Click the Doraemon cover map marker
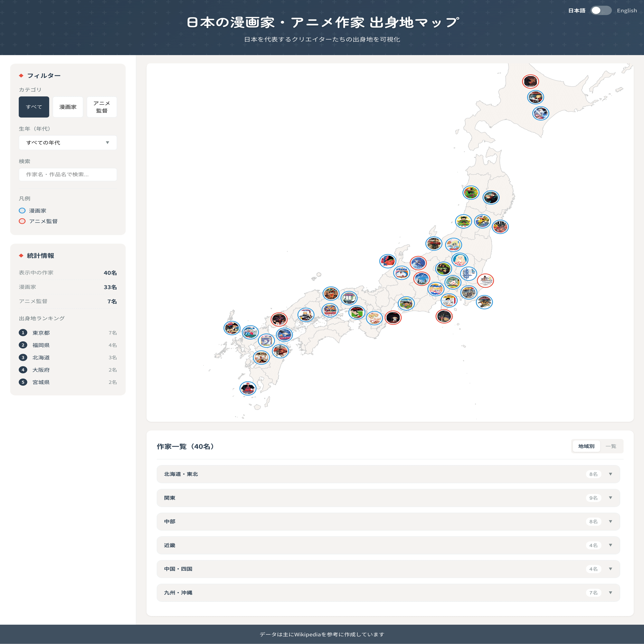644x644 pixels. coord(402,273)
